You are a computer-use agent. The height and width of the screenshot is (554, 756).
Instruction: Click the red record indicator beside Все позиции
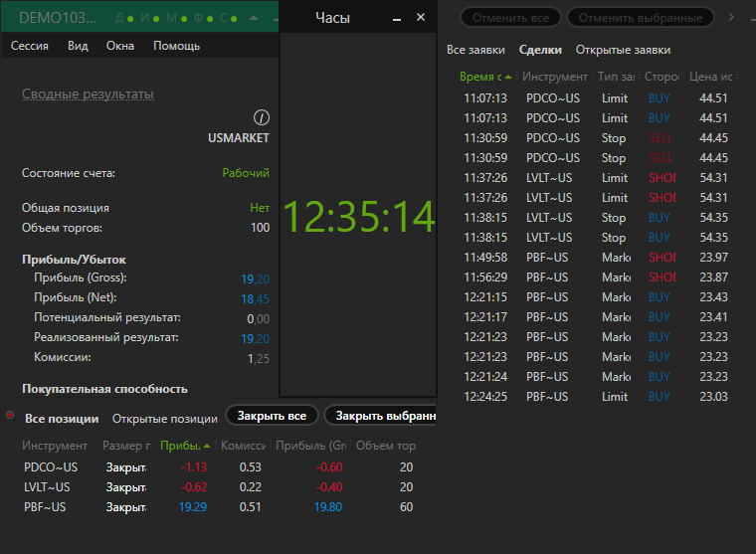click(x=10, y=415)
